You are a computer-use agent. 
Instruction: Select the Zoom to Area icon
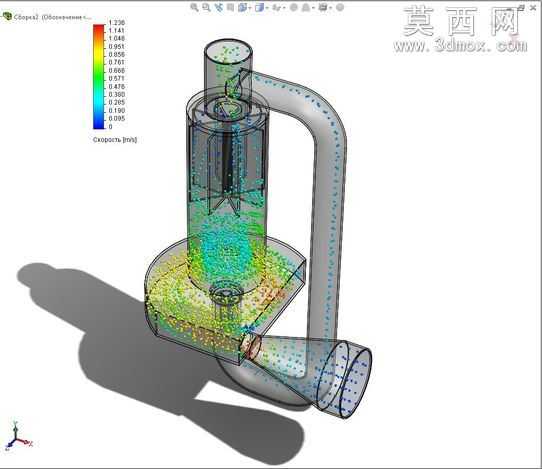coord(206,7)
